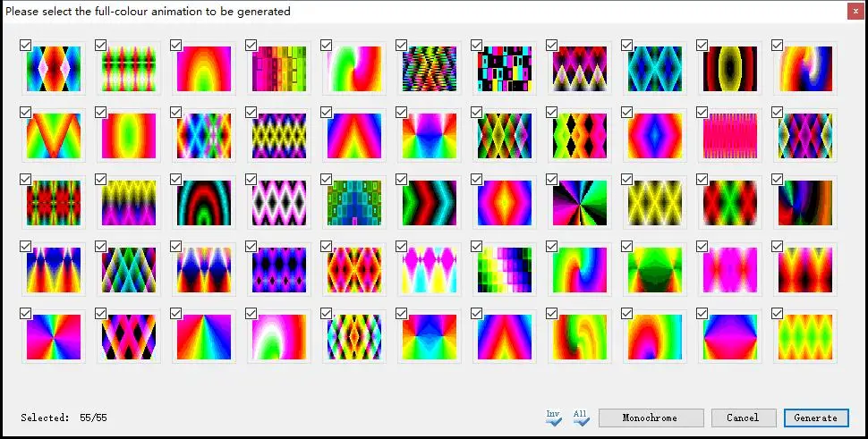Click the green-pink-white swirl thumbnail
This screenshot has height=439, width=868.
tap(354, 69)
